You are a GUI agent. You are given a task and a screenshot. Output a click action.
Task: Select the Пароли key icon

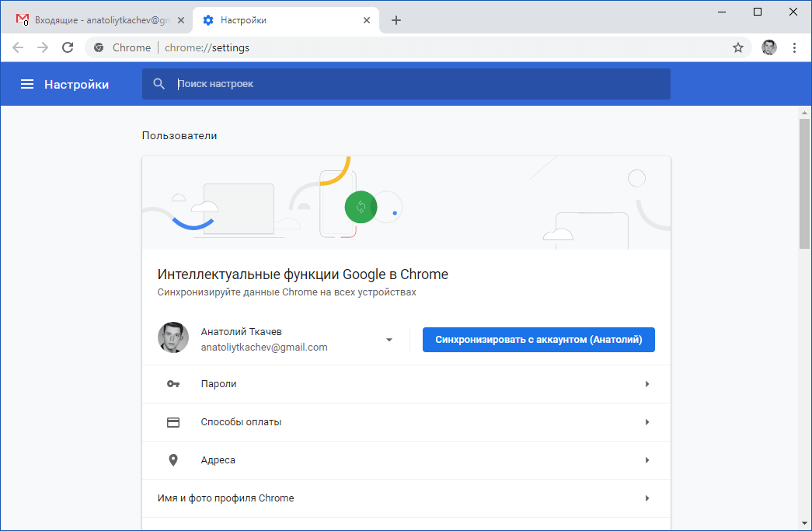coord(173,383)
